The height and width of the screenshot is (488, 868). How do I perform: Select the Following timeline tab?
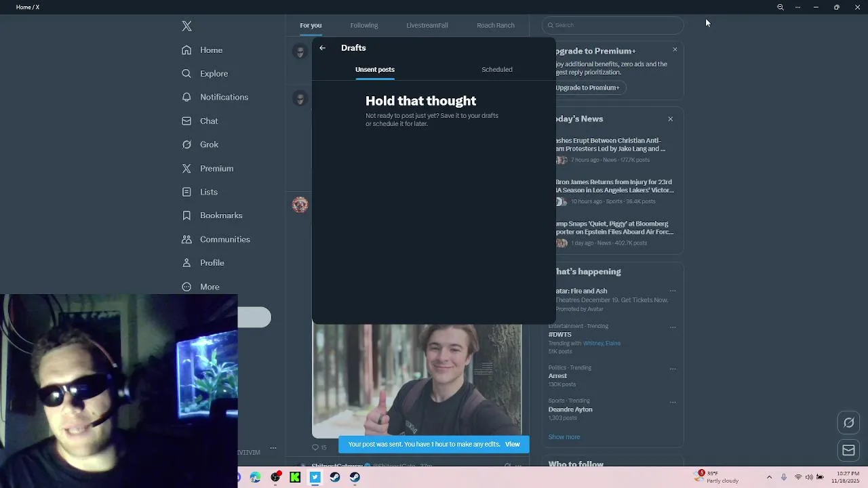click(364, 25)
